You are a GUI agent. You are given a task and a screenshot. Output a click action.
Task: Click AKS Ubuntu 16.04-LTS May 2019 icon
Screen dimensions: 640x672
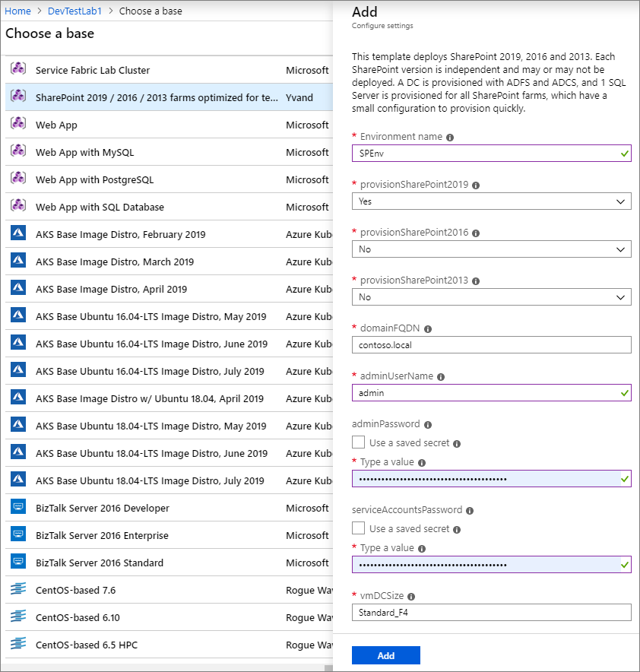tap(18, 315)
